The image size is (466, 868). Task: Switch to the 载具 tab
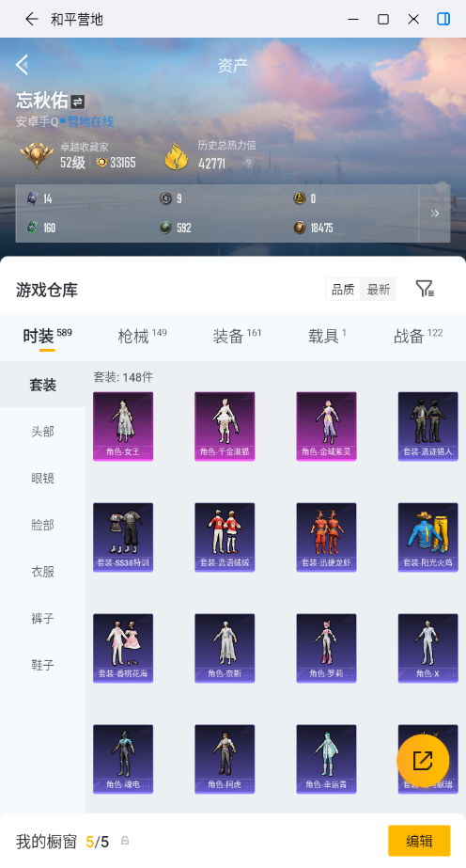[327, 336]
